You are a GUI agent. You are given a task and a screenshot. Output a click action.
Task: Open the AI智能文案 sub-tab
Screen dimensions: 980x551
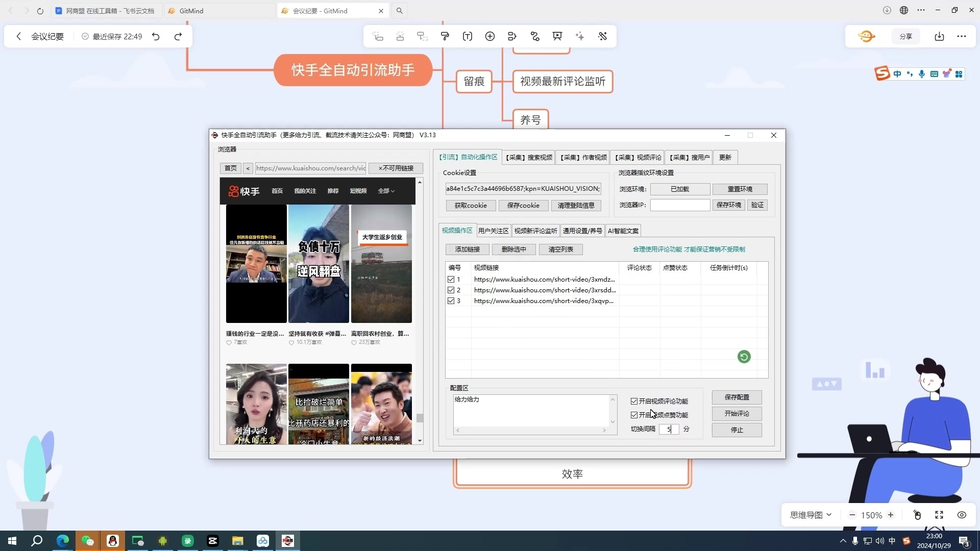pos(623,231)
